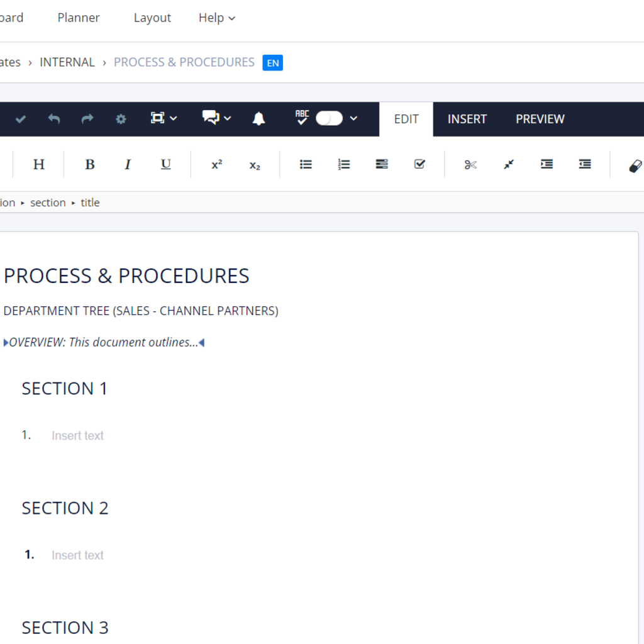Click the redo arrow icon
The image size is (644, 644).
(87, 119)
